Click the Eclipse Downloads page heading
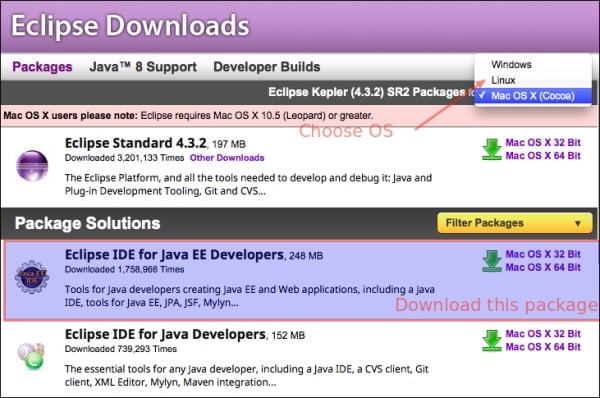This screenshot has width=600, height=398. [130, 26]
